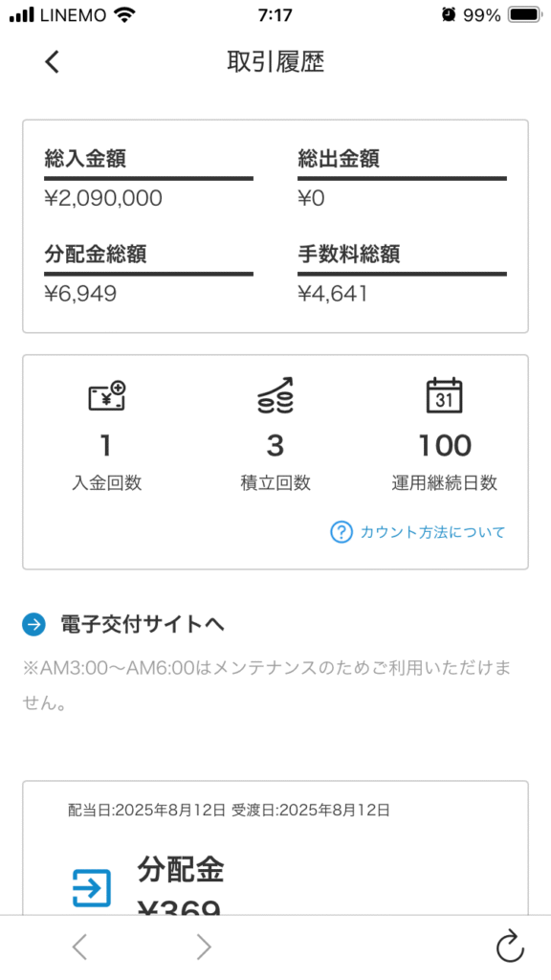Tap the 積立回数 count 3
The width and height of the screenshot is (551, 980).
pyautogui.click(x=275, y=446)
